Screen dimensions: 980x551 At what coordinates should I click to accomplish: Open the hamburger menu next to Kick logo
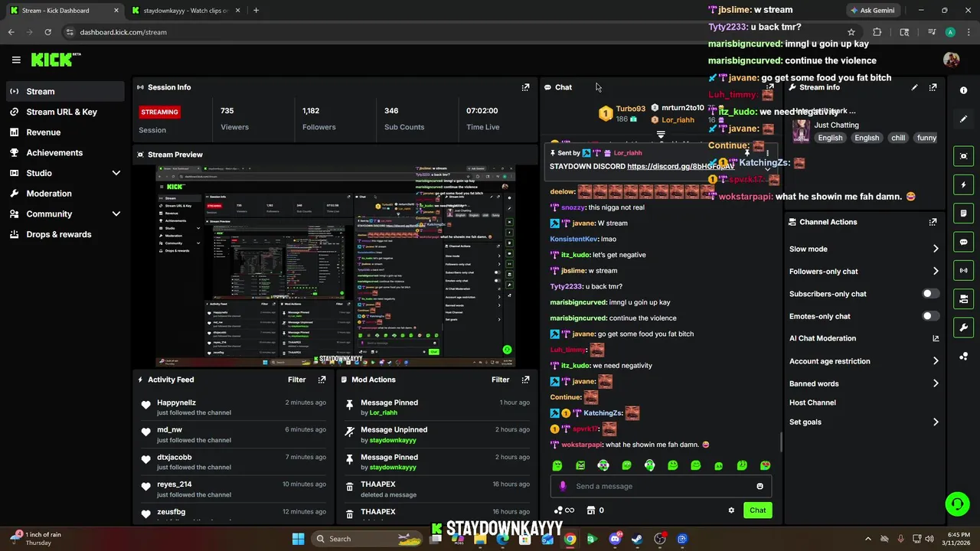point(16,60)
